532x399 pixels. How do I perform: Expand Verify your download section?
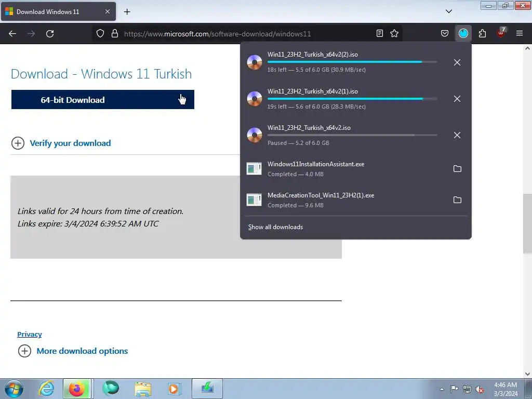point(70,143)
